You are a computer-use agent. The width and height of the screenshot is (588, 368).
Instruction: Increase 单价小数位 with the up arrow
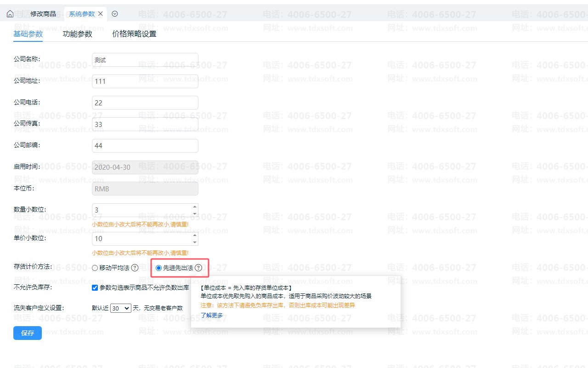tap(195, 236)
